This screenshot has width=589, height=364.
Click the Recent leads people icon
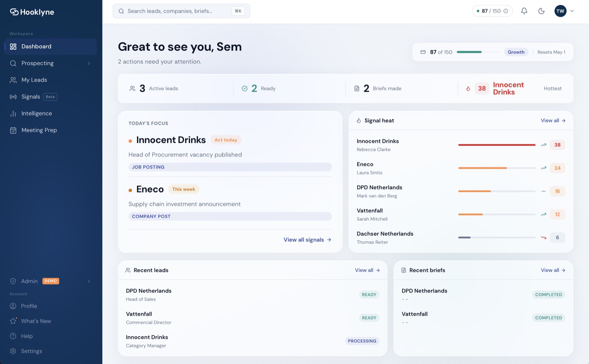[128, 270]
